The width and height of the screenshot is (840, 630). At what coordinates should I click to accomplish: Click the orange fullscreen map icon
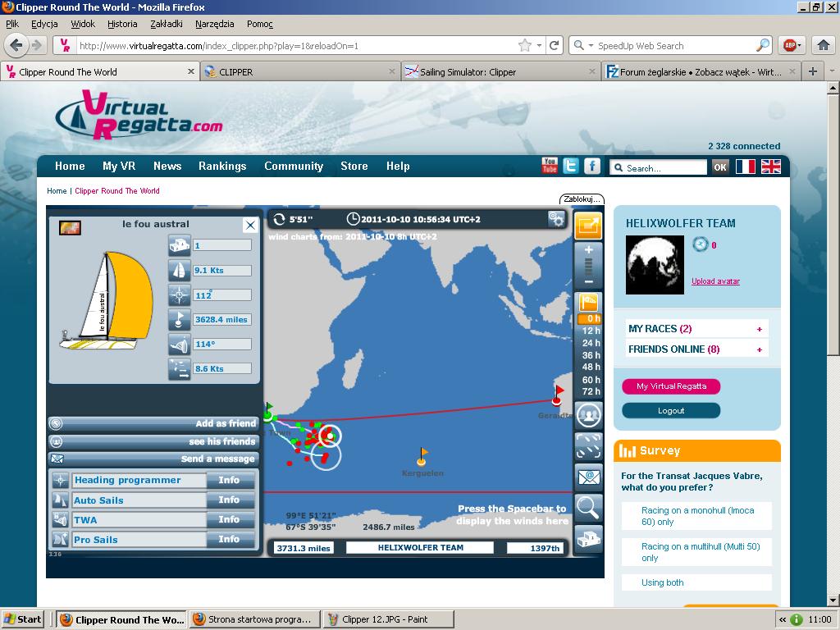[x=588, y=226]
